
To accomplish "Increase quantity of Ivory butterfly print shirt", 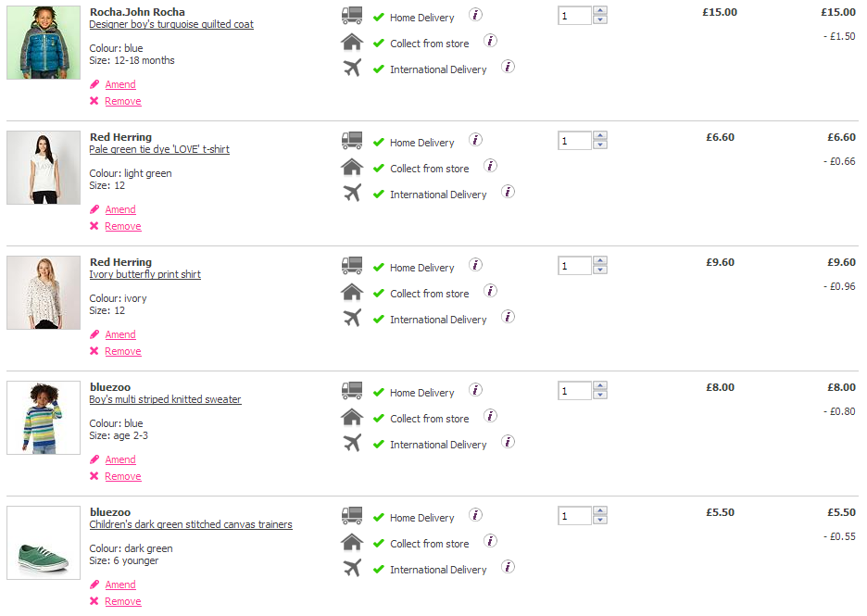I will click(600, 261).
